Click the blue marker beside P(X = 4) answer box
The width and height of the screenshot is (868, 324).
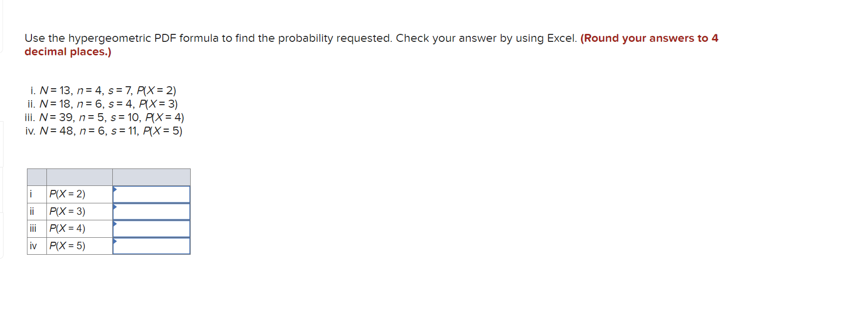[115, 225]
